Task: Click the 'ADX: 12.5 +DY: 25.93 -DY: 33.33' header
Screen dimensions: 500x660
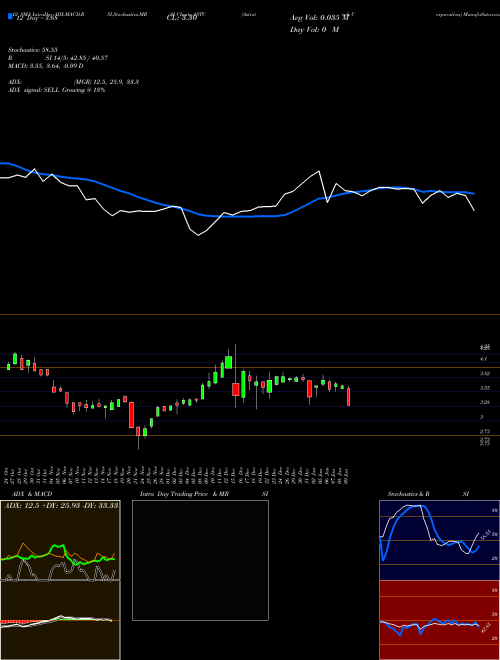Action: click(x=61, y=505)
